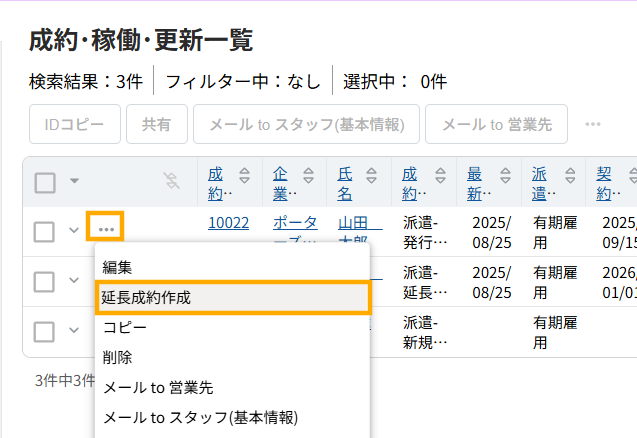
Task: Click the toolbar overflow ellipsis icon
Action: click(x=593, y=125)
